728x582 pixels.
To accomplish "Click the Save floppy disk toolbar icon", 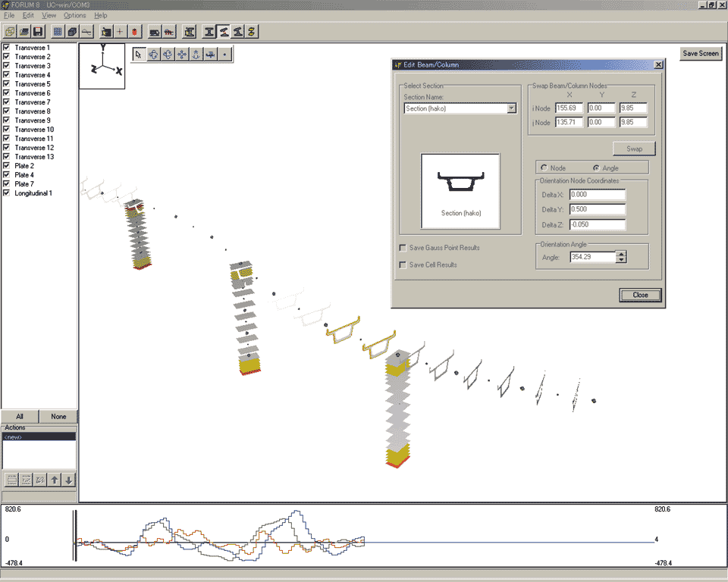I will 38,32.
